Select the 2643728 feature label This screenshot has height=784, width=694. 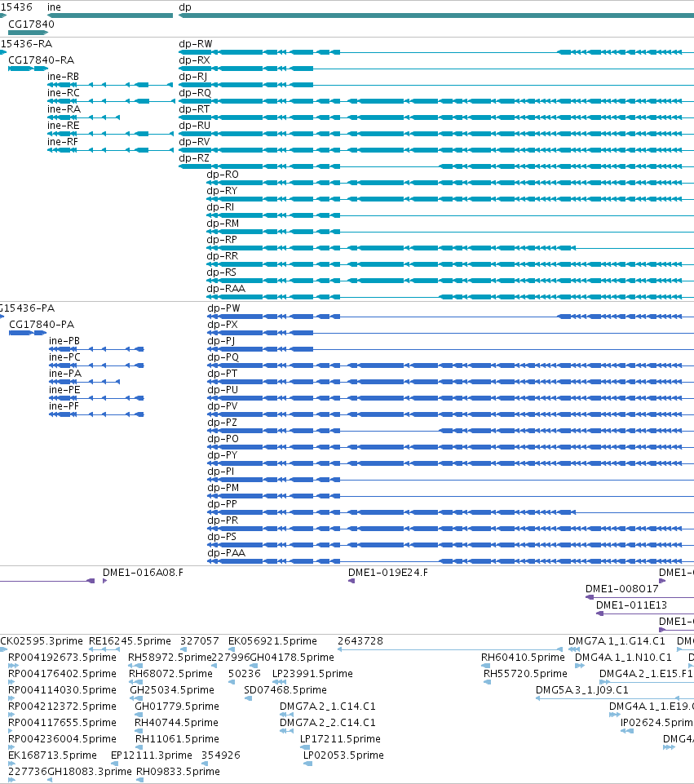click(360, 641)
